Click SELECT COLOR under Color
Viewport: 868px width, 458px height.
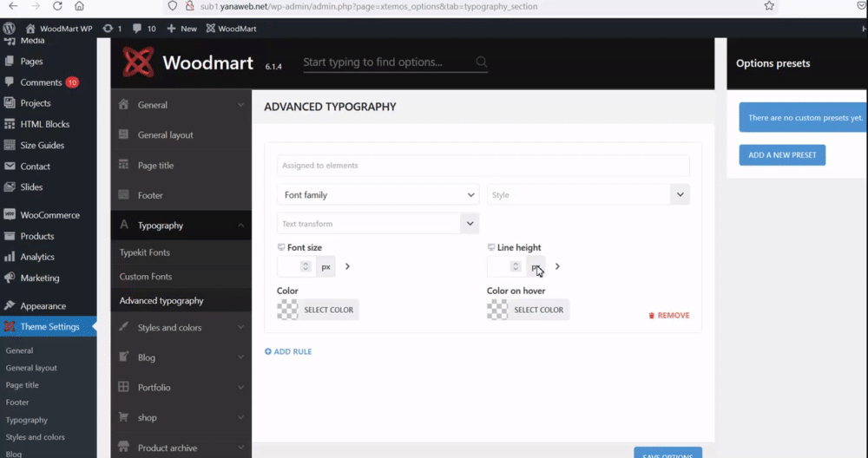[x=329, y=310]
